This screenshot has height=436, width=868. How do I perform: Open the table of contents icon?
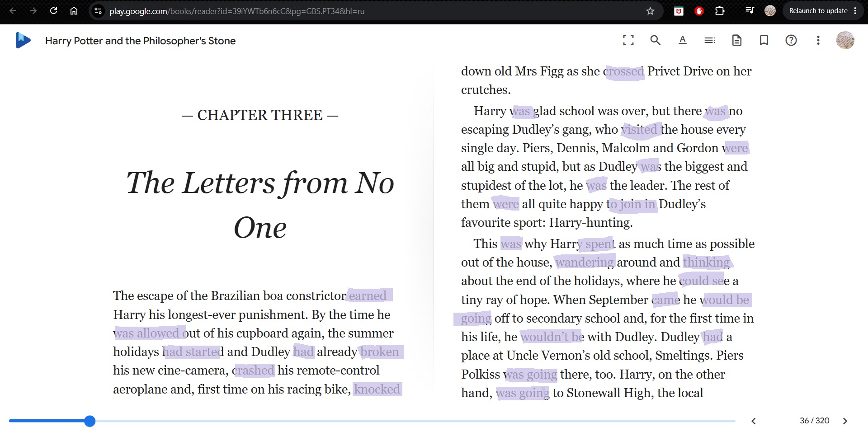(x=709, y=40)
